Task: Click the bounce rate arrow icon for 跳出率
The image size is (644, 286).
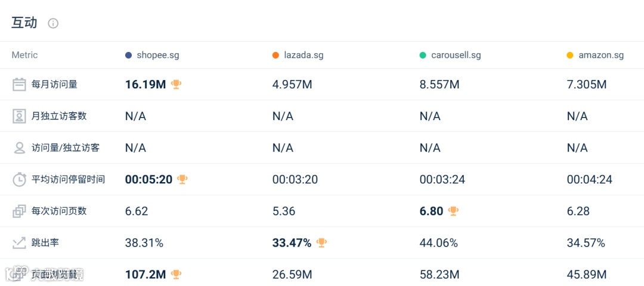Action: (x=19, y=242)
